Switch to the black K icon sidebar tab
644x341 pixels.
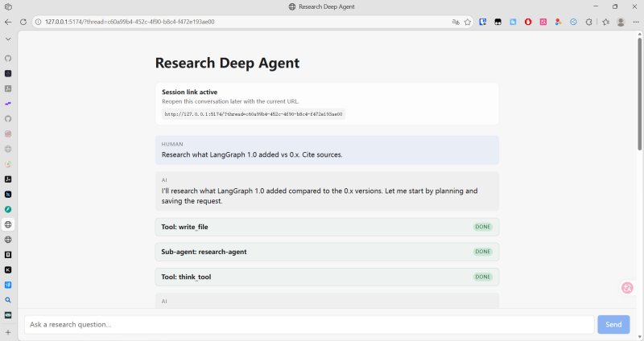click(8, 269)
